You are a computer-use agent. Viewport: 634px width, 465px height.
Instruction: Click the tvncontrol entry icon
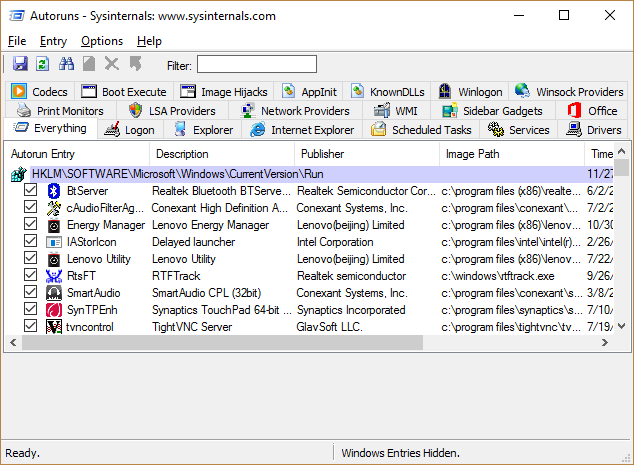tap(54, 327)
